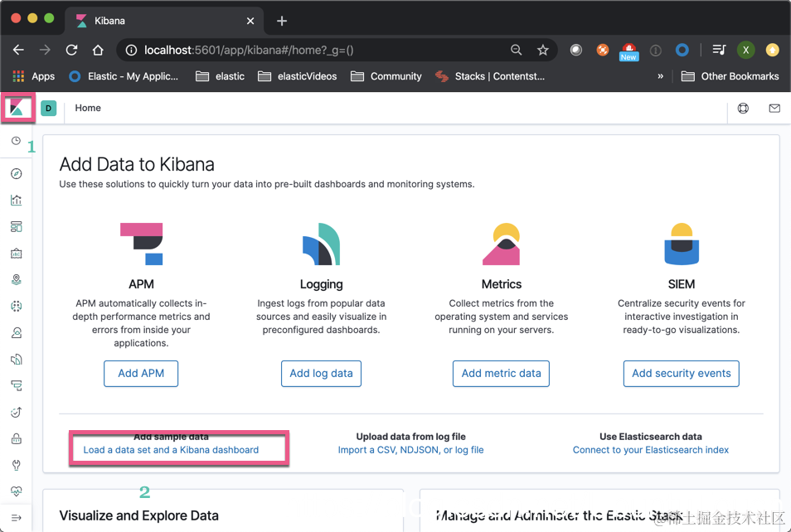Screen dimensions: 791x532
Task: Open the Logs icon in sidebar
Action: pyautogui.click(x=16, y=359)
